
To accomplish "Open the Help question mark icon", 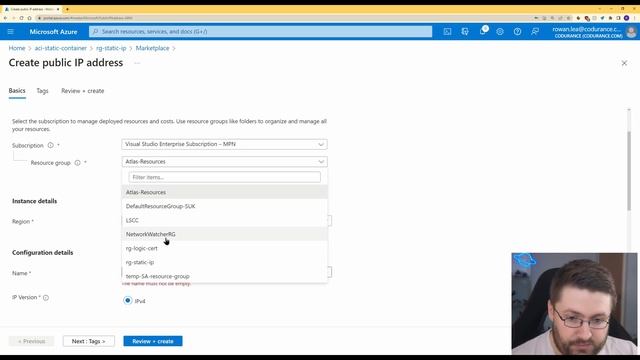I will (518, 32).
